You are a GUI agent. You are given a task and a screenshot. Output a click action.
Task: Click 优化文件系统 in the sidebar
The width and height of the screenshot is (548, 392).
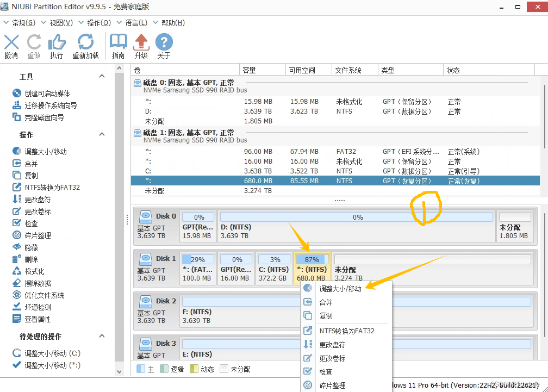38,295
